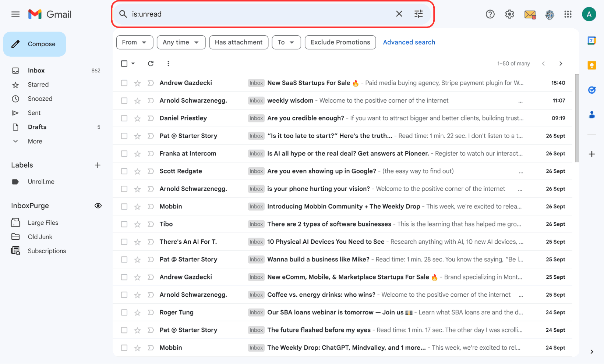This screenshot has height=364, width=604.
Task: Open the Google apps launcher grid
Action: tap(568, 14)
